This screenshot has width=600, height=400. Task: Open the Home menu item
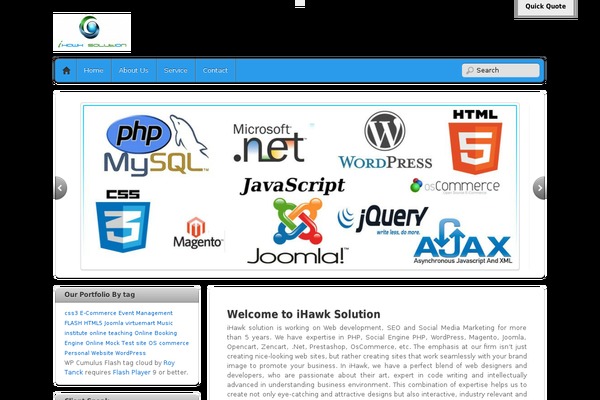[x=94, y=70]
